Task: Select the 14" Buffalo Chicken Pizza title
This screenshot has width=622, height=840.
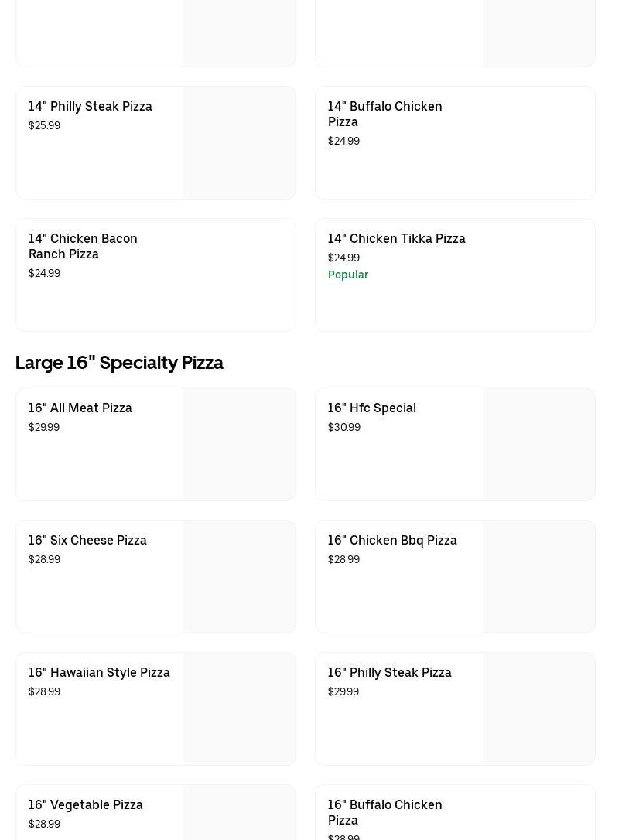Action: click(x=384, y=114)
